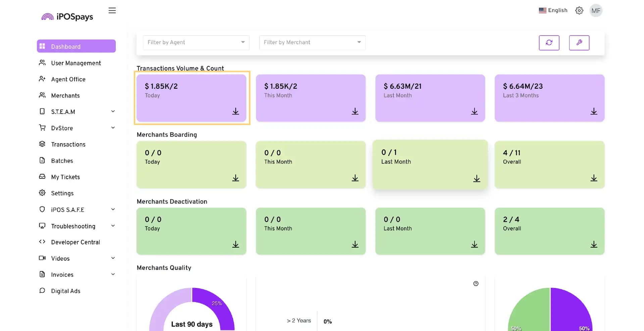Open the Filter by Merchant dropdown
Image resolution: width=644 pixels, height=331 pixels.
point(312,43)
